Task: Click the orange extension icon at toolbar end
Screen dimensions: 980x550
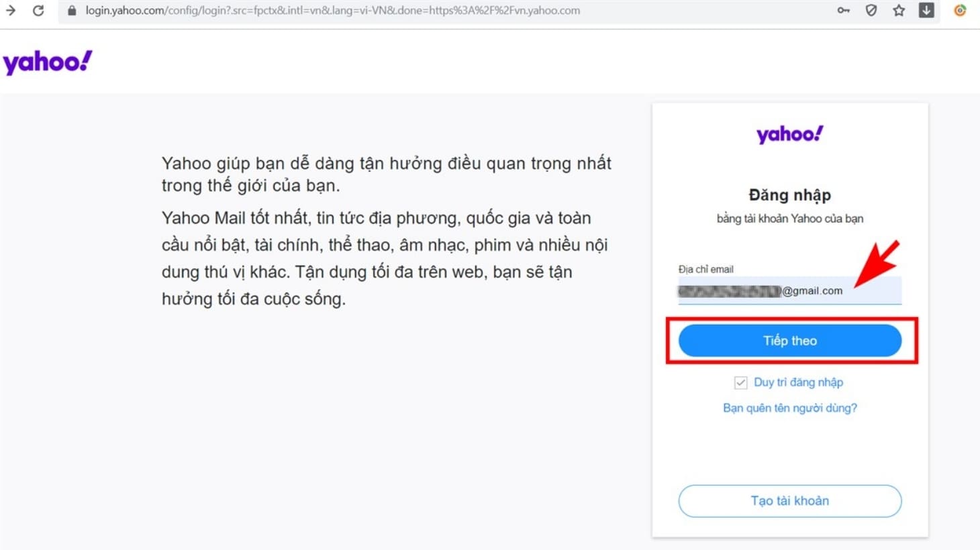Action: [x=960, y=10]
